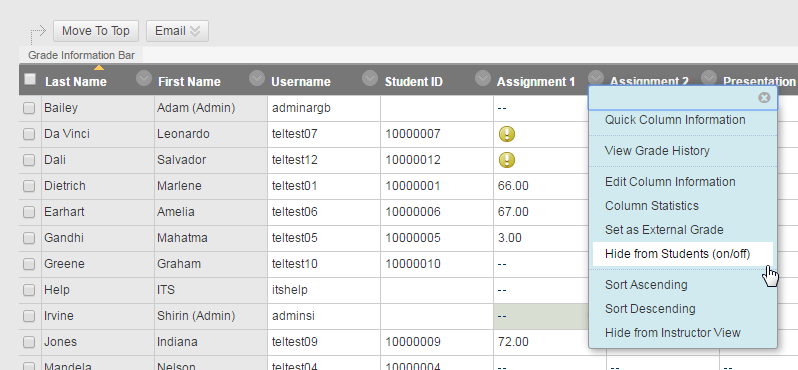This screenshot has width=798, height=370.
Task: Tick the select-all checkbox in header
Action: pyautogui.click(x=31, y=79)
